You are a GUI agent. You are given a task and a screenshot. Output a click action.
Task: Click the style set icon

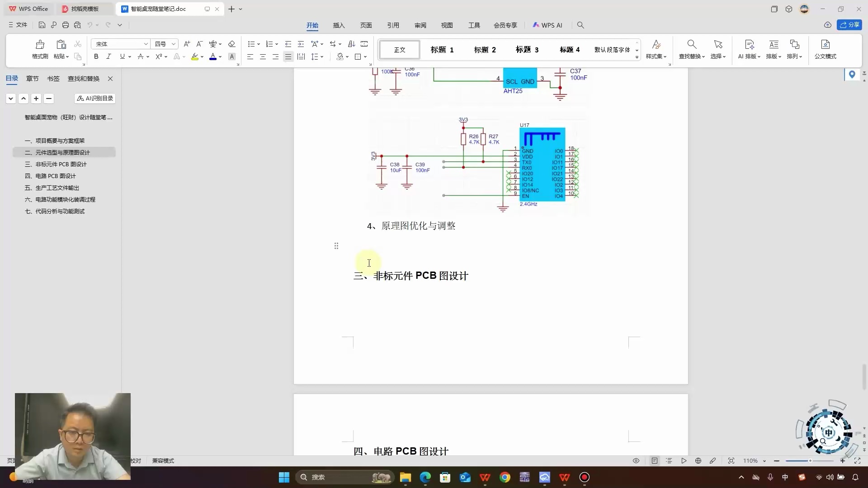pos(656,44)
